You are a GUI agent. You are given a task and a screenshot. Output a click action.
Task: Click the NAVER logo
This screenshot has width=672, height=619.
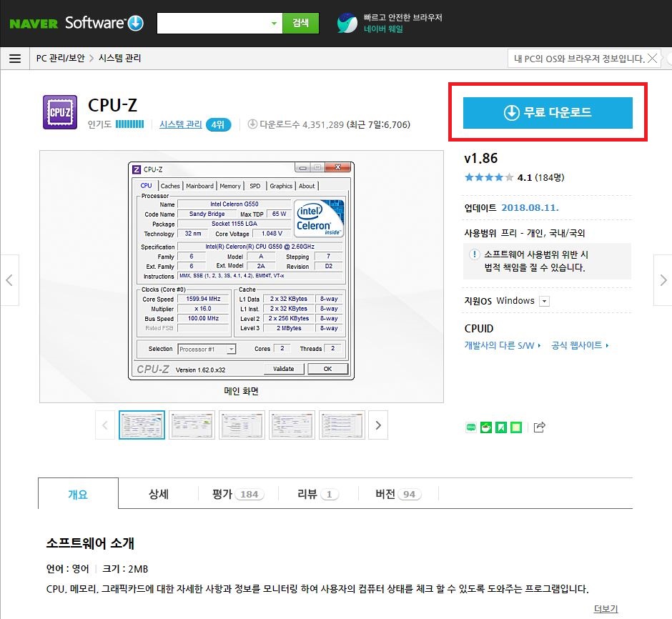(34, 24)
